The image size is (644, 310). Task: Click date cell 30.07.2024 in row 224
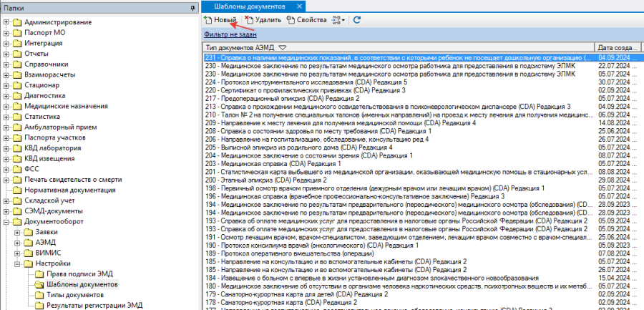618,82
